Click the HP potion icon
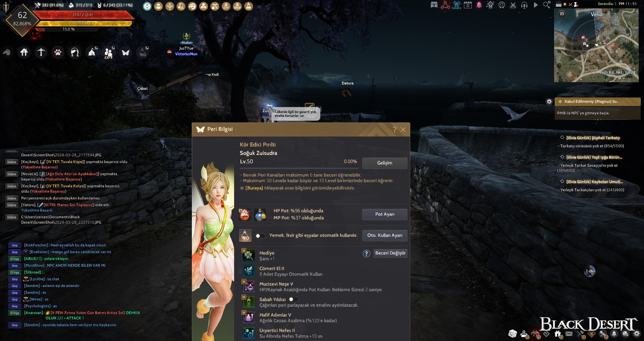The height and width of the screenshot is (341, 644). click(245, 215)
